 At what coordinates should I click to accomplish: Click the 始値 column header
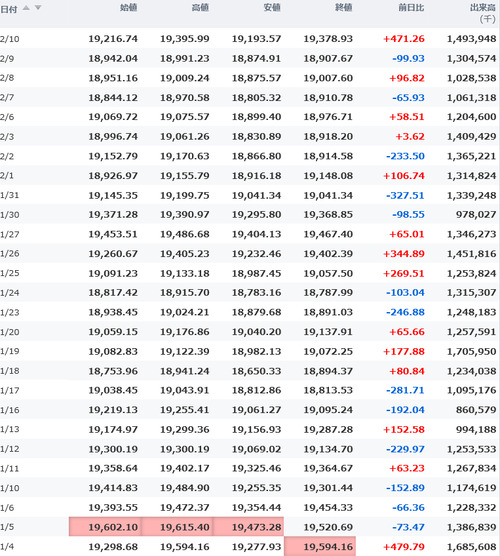[128, 7]
